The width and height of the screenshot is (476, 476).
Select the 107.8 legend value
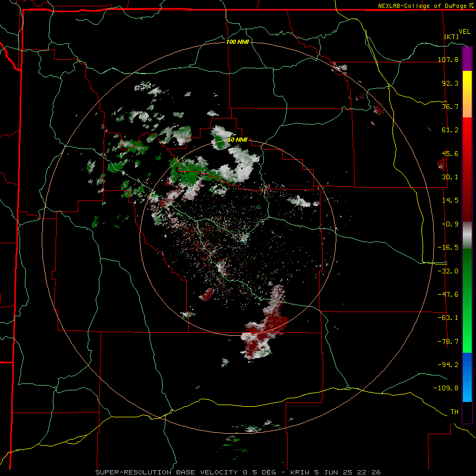coord(448,59)
